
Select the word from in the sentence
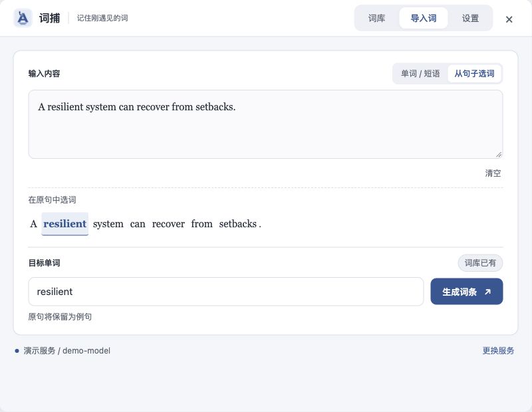[x=201, y=224]
